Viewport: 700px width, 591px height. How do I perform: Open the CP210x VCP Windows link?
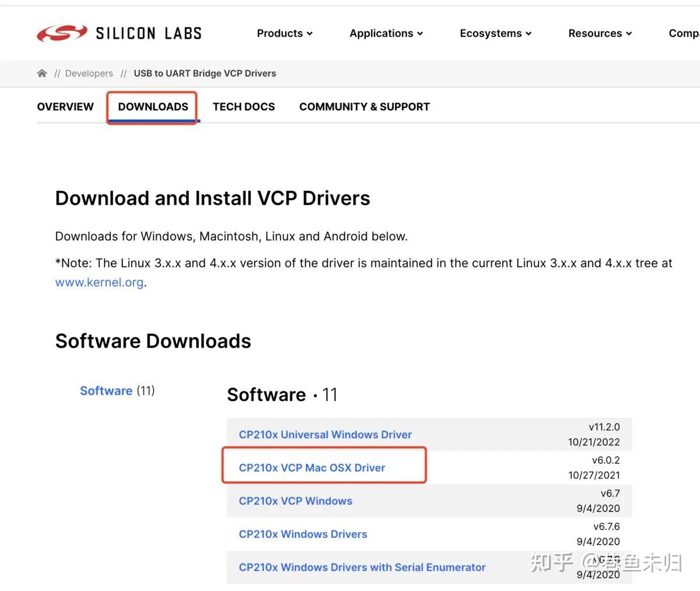tap(295, 501)
